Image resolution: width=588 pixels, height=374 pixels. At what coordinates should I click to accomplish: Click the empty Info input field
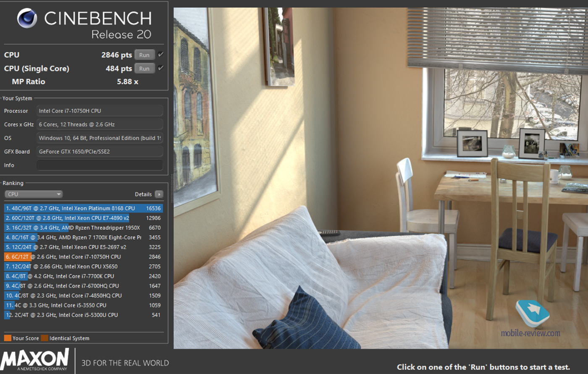(x=100, y=165)
